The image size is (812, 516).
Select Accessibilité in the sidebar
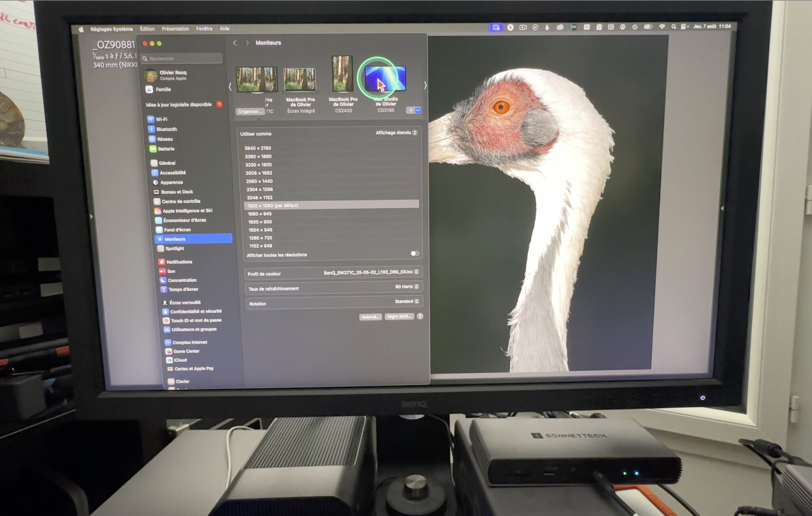(169, 173)
